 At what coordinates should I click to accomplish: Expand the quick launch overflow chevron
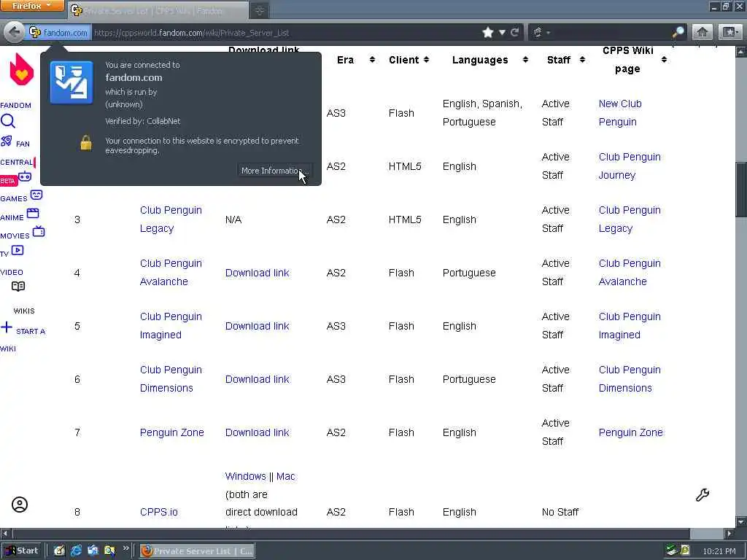pos(125,548)
